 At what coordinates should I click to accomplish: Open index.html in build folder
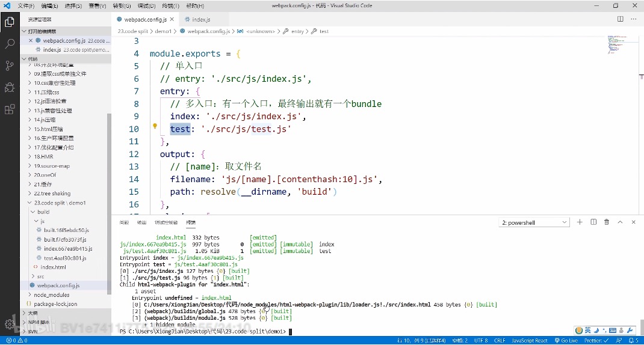tap(66, 267)
